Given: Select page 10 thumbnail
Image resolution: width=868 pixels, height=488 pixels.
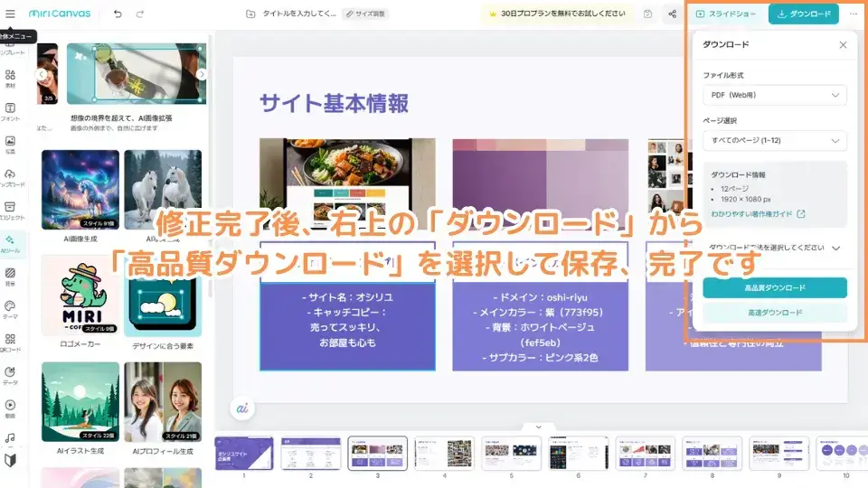Looking at the screenshot, I should click(x=842, y=453).
